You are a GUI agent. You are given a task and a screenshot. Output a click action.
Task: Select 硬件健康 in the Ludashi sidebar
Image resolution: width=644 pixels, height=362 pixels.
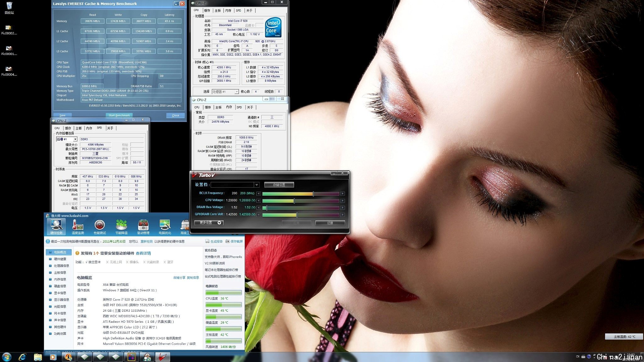[60, 259]
